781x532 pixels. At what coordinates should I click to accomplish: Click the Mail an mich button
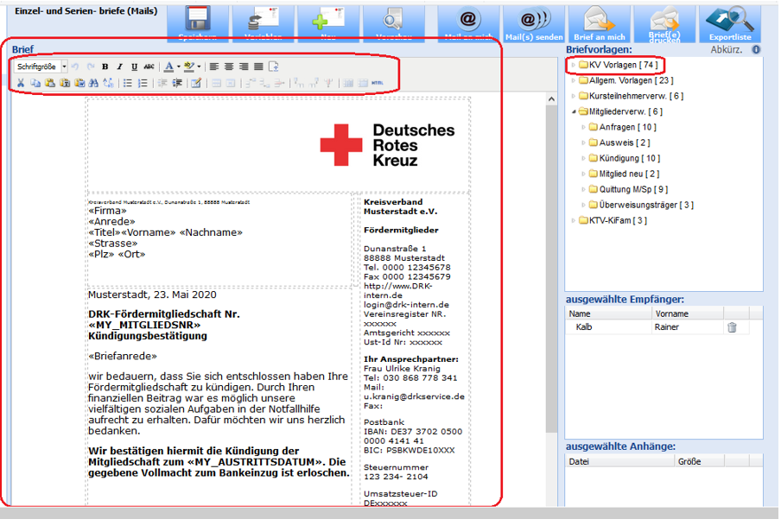(x=468, y=23)
